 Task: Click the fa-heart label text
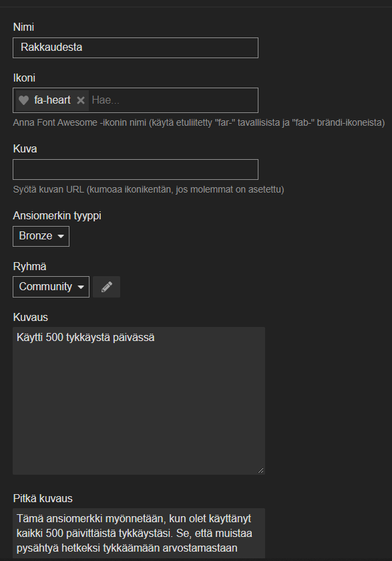click(x=52, y=100)
